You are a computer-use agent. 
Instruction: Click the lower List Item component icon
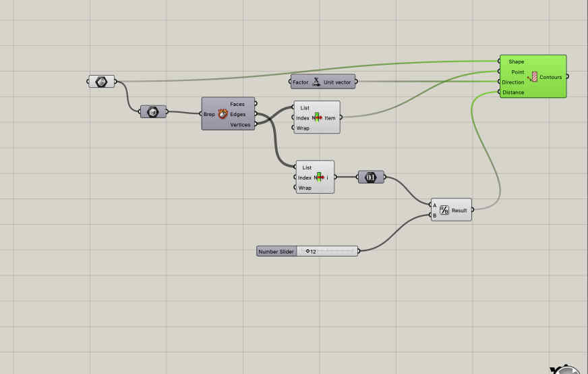[319, 178]
